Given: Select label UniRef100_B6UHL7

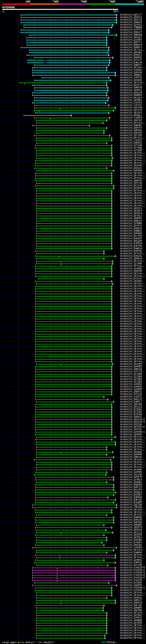Looking at the screenshot, I should coord(131,115).
